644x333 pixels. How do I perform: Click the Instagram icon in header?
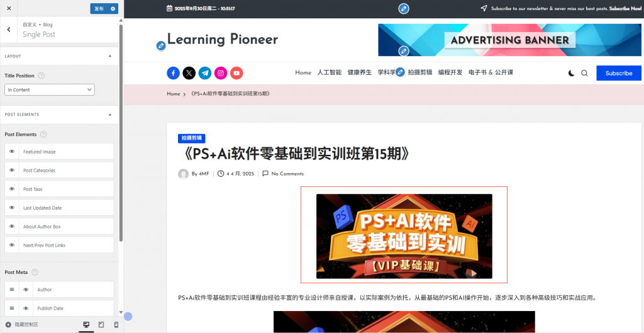click(x=221, y=73)
